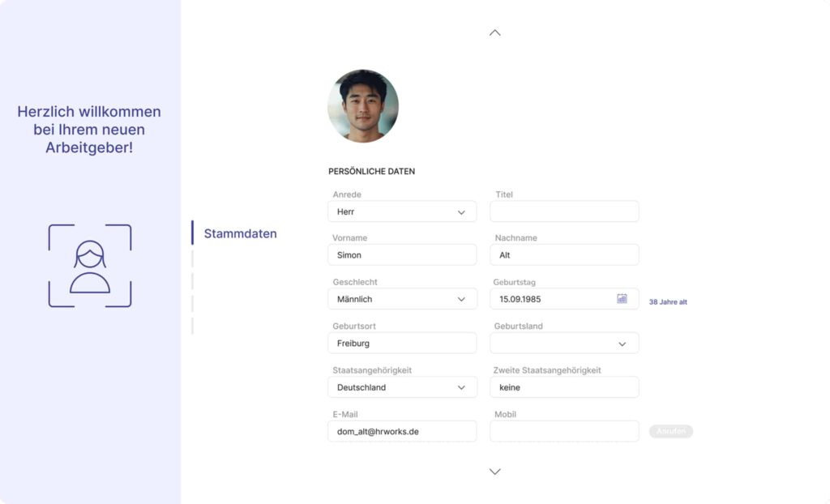Screen dimensions: 830x504
Task: Click the up chevron above the photo
Action: coord(494,33)
